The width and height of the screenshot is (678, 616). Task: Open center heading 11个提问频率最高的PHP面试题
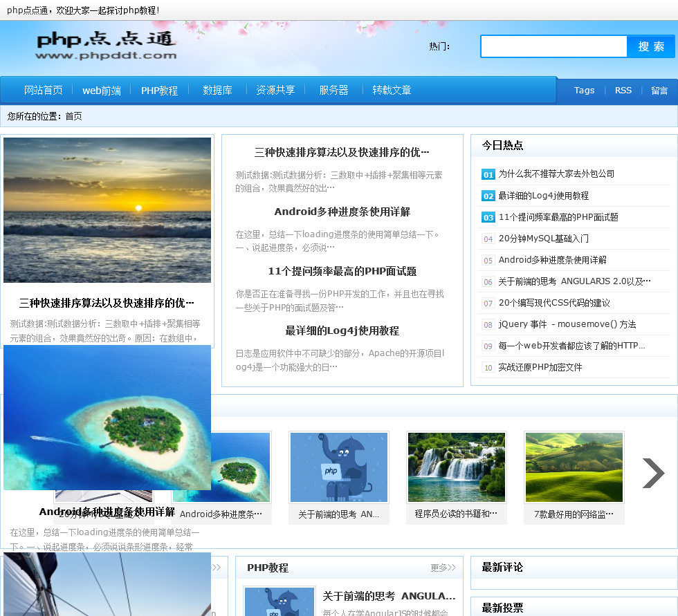(x=342, y=271)
